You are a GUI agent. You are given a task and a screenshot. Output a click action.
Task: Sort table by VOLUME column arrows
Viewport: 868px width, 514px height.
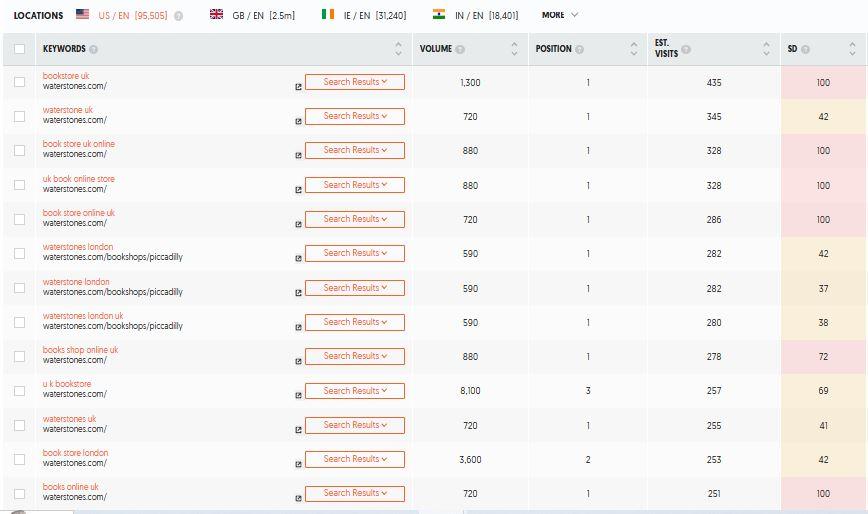point(514,49)
